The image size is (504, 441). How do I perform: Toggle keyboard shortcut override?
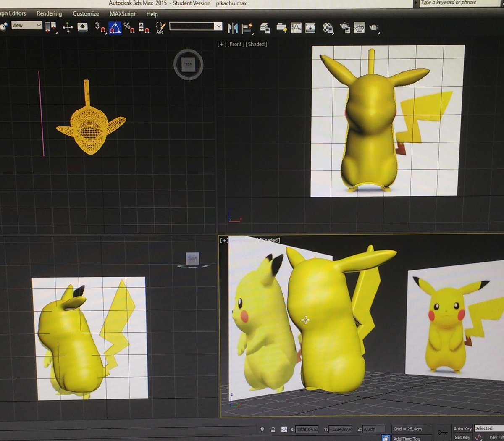(x=83, y=28)
